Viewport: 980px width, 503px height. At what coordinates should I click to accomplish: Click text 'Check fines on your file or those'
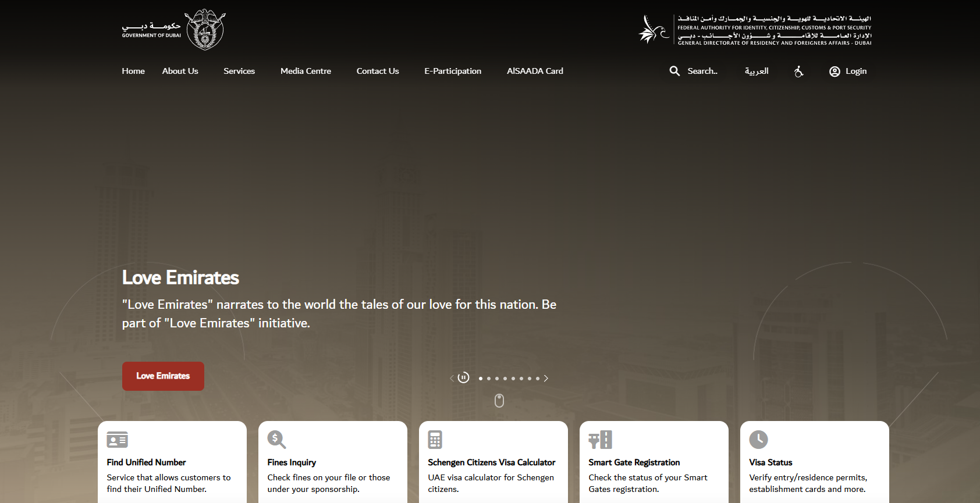click(x=329, y=477)
